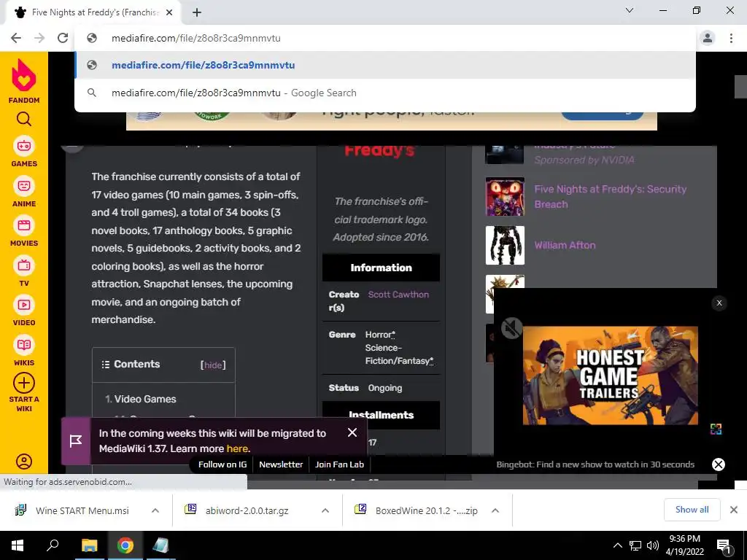This screenshot has height=560, width=747.
Task: Unmute the Honest Game Trailers video
Action: point(512,328)
